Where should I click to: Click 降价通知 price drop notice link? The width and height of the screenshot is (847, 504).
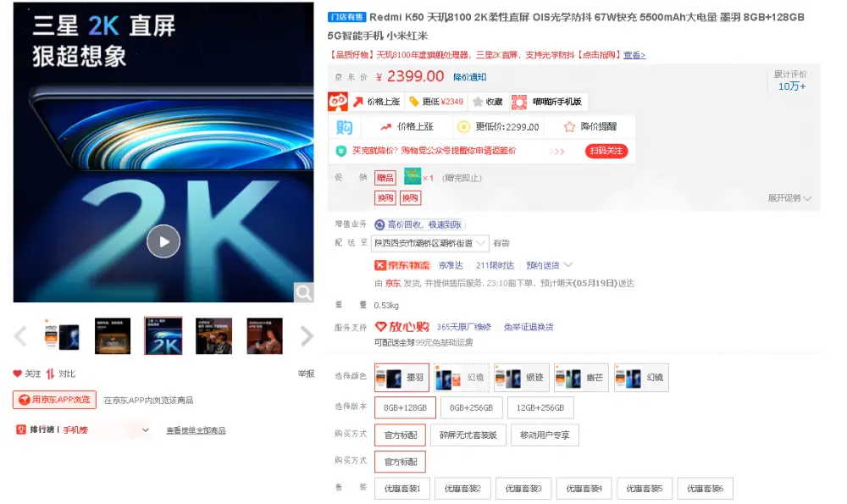click(469, 77)
